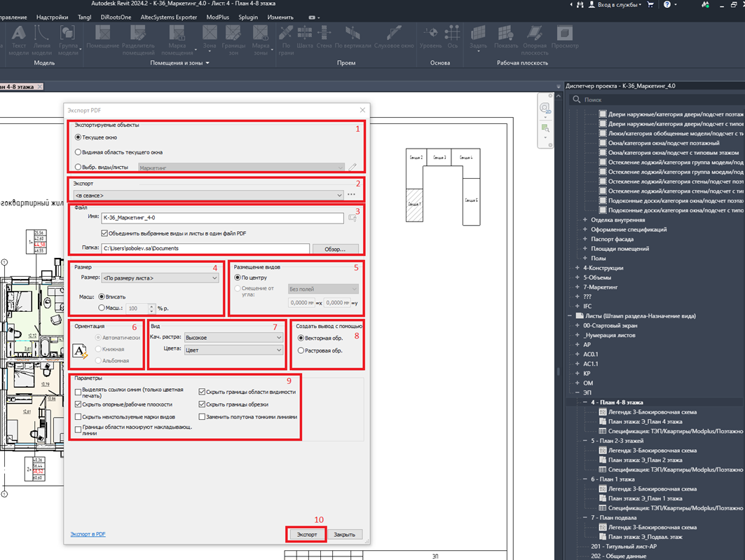This screenshot has height=560, width=745.
Task: Open the Splugin ribbon tab
Action: click(248, 17)
